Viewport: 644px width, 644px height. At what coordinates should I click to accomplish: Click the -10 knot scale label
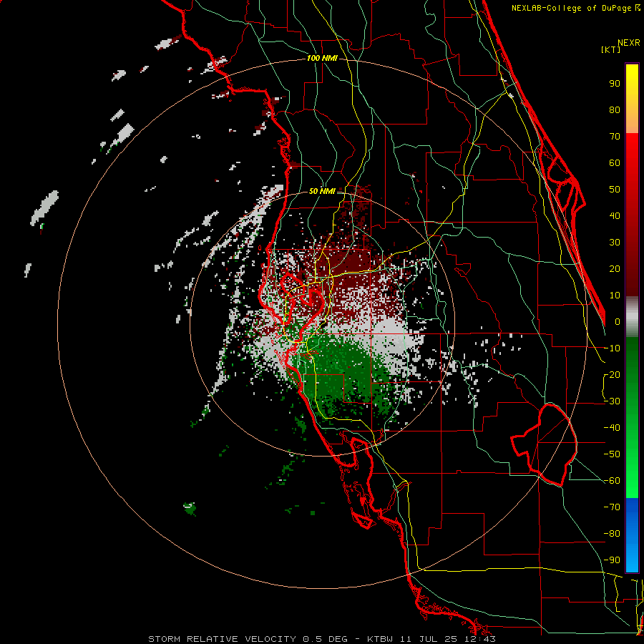612,348
